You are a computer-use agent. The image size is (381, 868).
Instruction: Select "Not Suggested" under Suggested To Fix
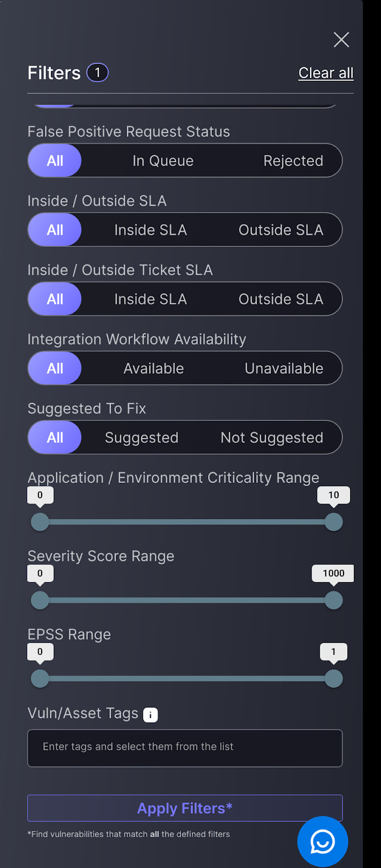[x=271, y=437]
